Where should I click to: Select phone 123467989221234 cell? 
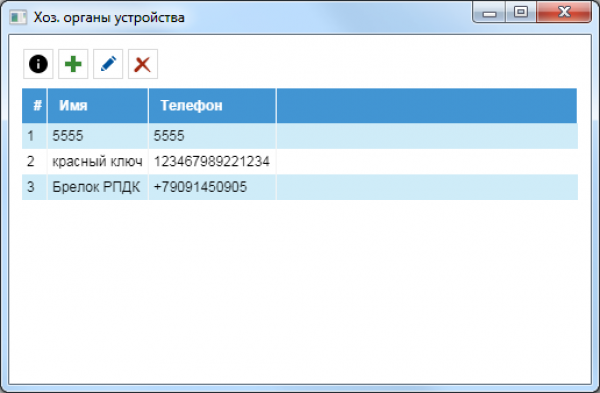[212, 161]
